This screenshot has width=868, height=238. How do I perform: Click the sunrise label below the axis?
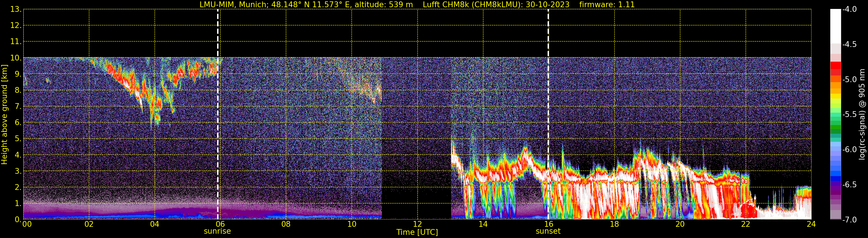217,231
